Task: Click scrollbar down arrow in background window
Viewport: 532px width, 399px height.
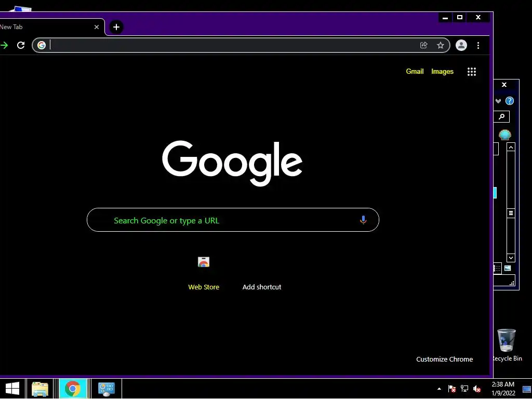Action: coord(511,258)
